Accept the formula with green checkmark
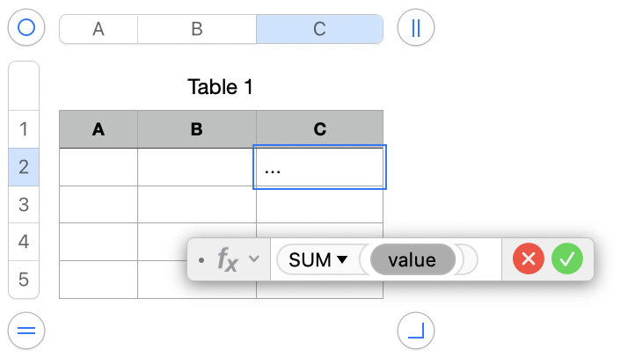Viewport: 628px width, 364px height. (x=567, y=259)
